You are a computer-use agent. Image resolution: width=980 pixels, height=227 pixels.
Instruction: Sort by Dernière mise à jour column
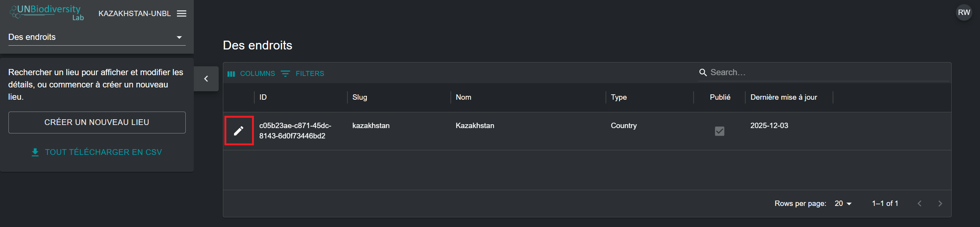pyautogui.click(x=784, y=97)
